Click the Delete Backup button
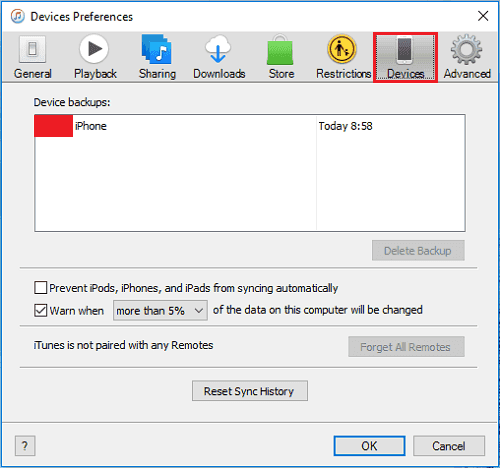 418,250
